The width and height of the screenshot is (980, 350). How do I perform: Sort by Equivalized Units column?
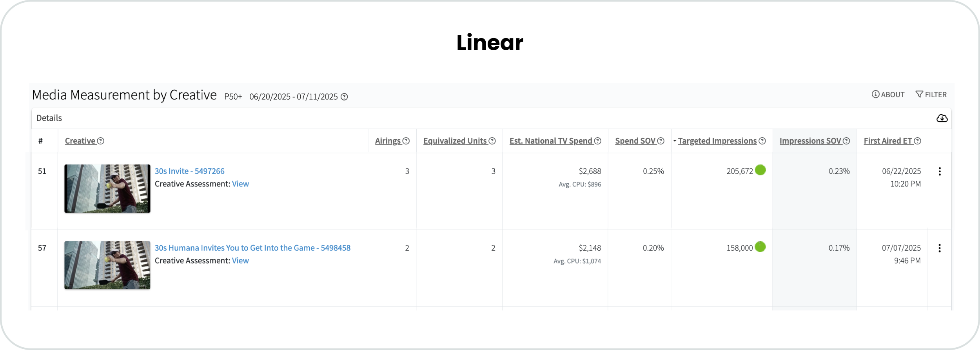pyautogui.click(x=455, y=141)
